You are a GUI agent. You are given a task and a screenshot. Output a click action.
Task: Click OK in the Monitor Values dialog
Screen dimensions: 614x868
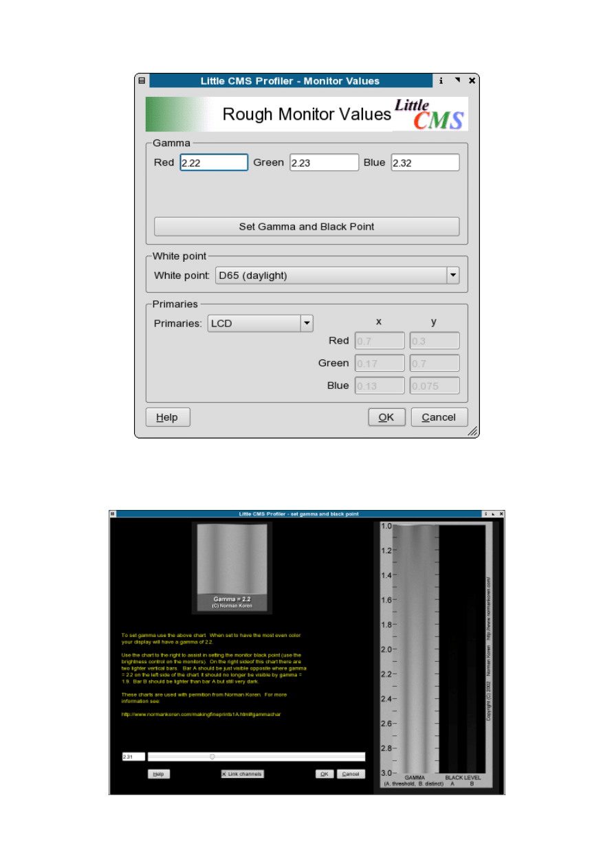[386, 417]
